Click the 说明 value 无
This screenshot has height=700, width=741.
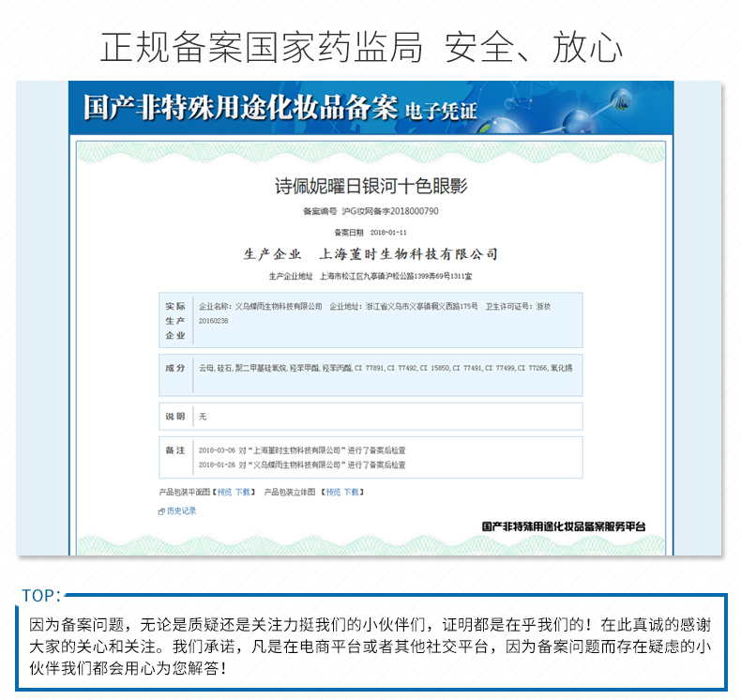click(203, 417)
